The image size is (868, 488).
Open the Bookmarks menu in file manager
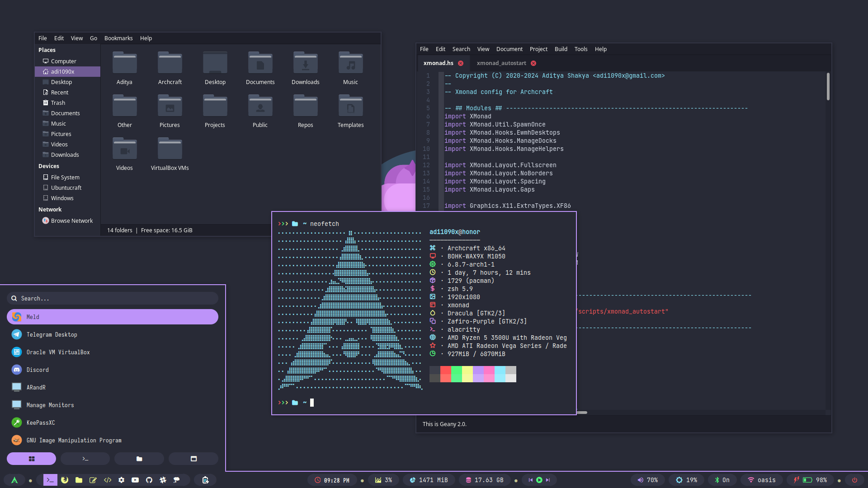[118, 38]
